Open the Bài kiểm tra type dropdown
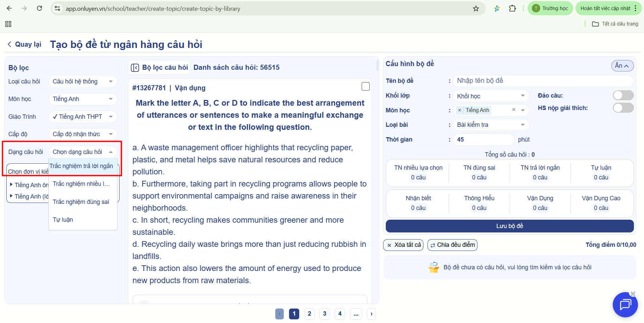Viewport: 644px width, 323px height. click(491, 125)
